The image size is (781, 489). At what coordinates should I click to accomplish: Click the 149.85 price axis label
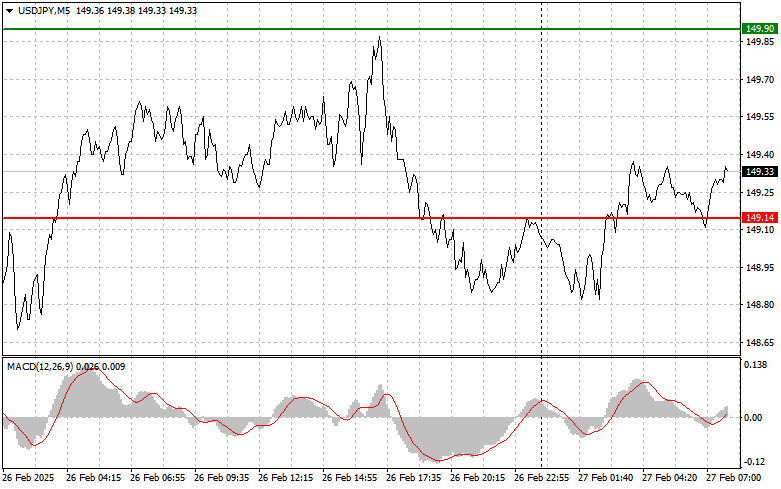pos(758,42)
